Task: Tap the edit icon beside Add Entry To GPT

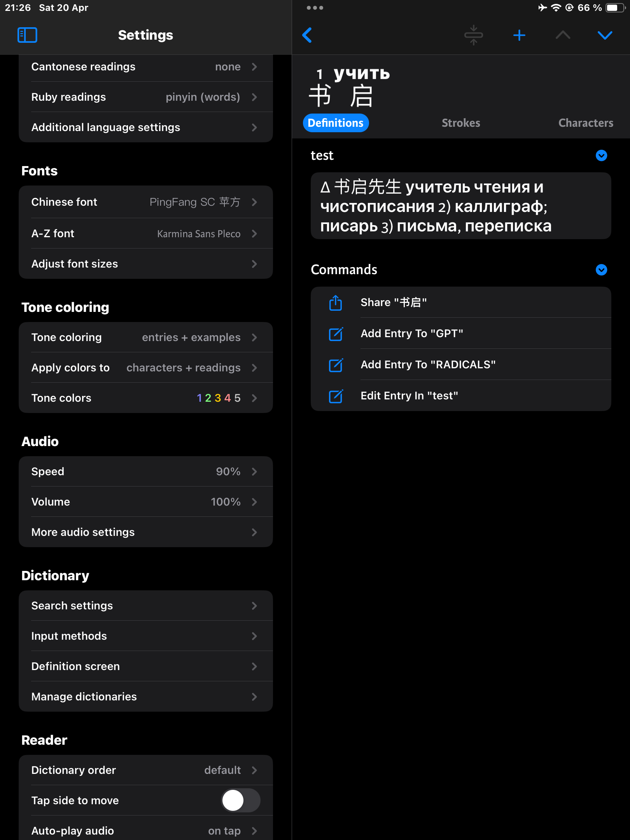Action: (x=336, y=334)
